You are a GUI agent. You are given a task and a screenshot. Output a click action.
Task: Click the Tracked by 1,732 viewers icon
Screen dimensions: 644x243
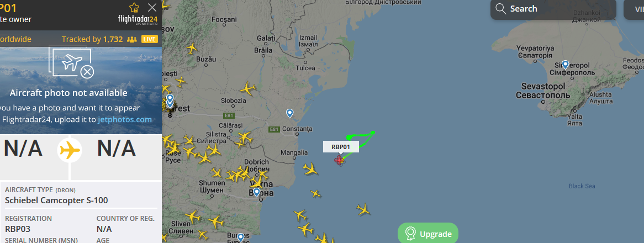tap(132, 39)
